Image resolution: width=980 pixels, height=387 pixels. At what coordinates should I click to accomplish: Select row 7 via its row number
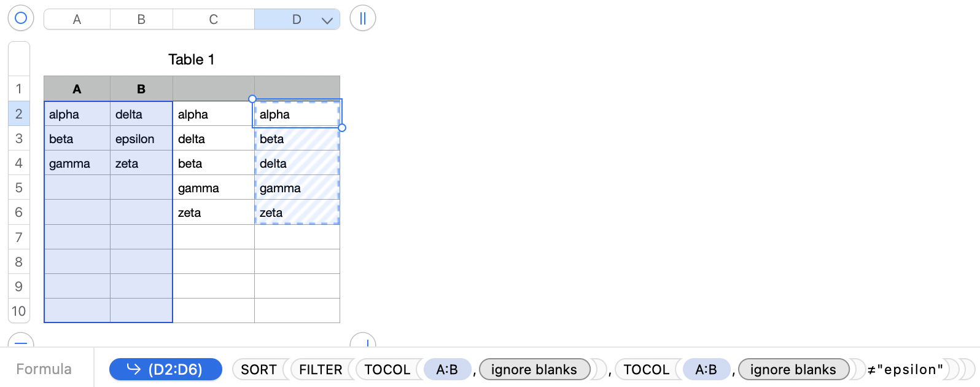pyautogui.click(x=19, y=237)
